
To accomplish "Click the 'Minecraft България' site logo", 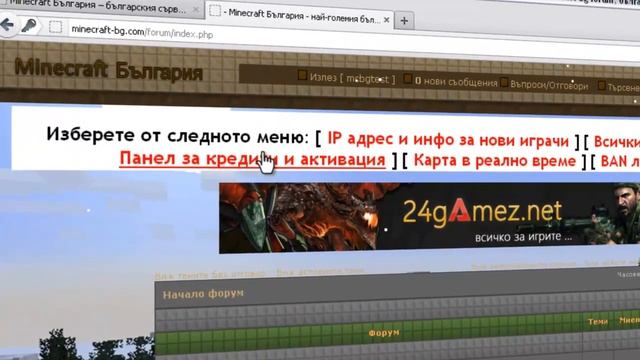I will [x=109, y=70].
